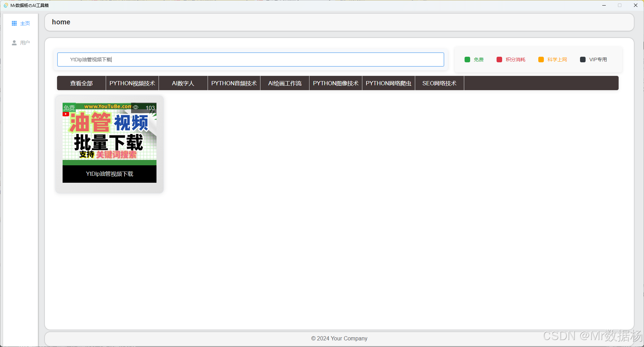
Task: Close the Mr数据杨のAI工具箱 window
Action: [636, 5]
